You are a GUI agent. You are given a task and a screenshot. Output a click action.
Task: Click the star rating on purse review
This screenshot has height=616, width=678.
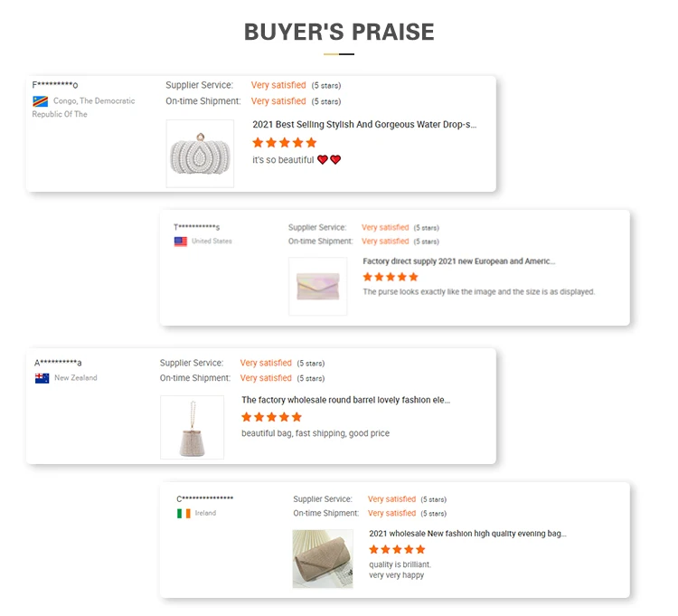click(391, 277)
